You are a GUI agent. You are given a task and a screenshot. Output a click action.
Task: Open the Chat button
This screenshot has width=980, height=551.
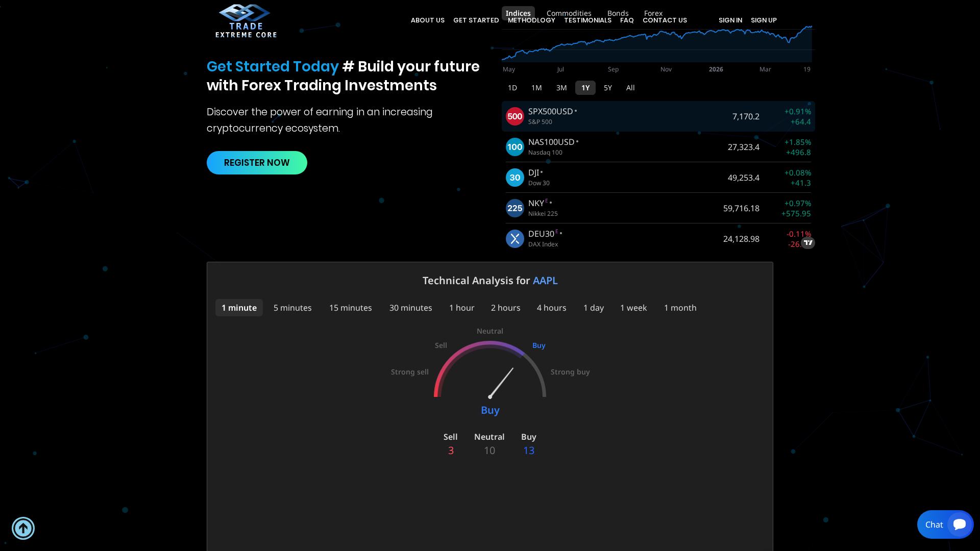pyautogui.click(x=945, y=524)
